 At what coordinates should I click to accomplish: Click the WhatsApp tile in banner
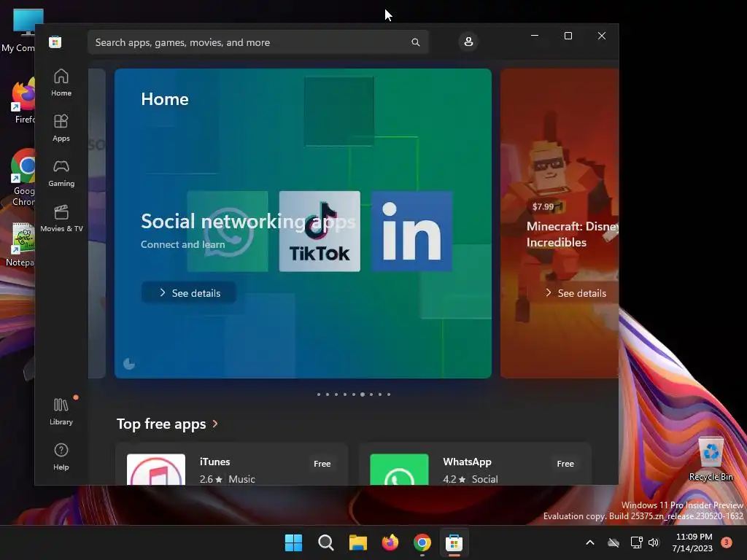[228, 231]
